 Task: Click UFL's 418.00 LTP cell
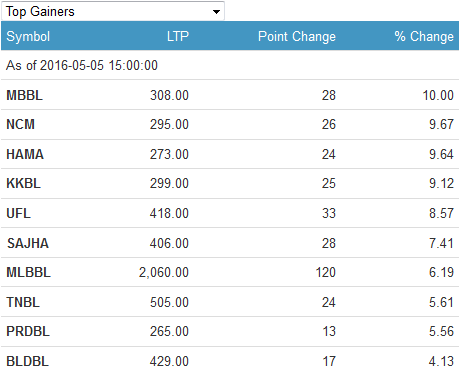[x=169, y=213]
